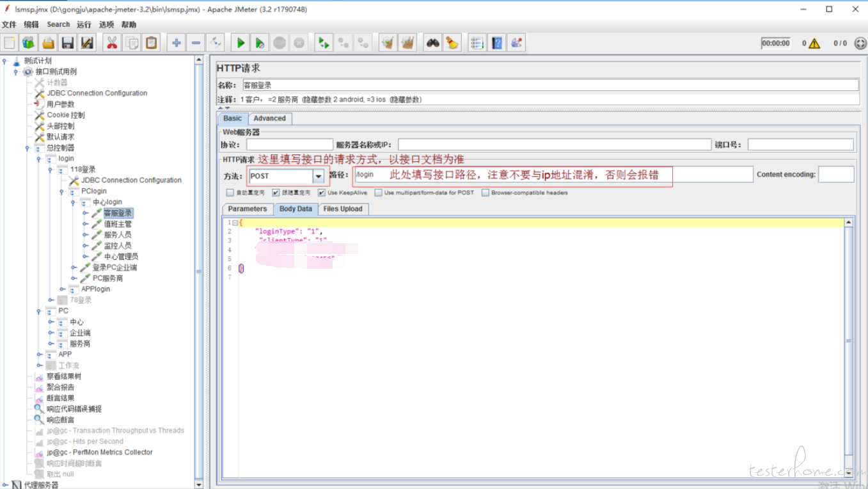Click the what's-this icon after Help

coord(516,43)
